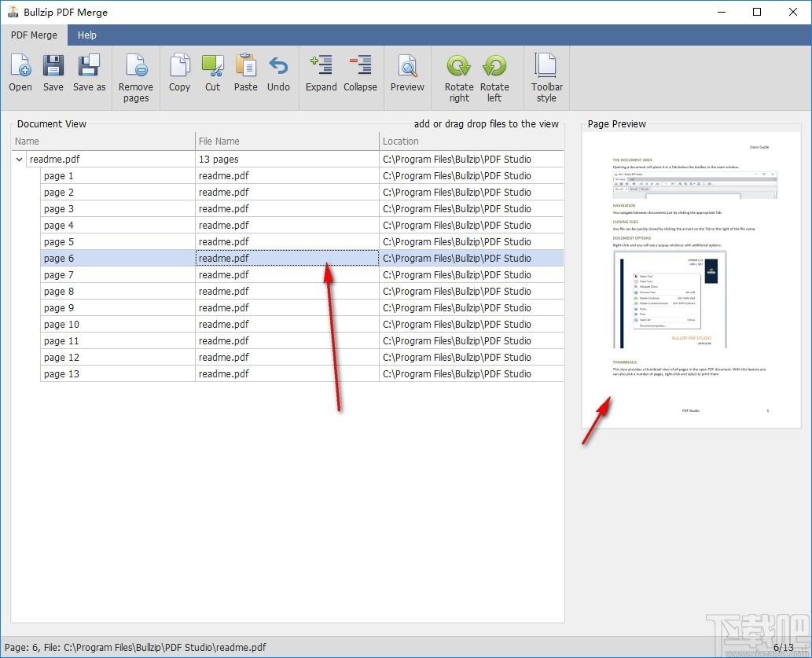The width and height of the screenshot is (812, 658).
Task: Select the highlighted page 6 row
Action: (302, 258)
